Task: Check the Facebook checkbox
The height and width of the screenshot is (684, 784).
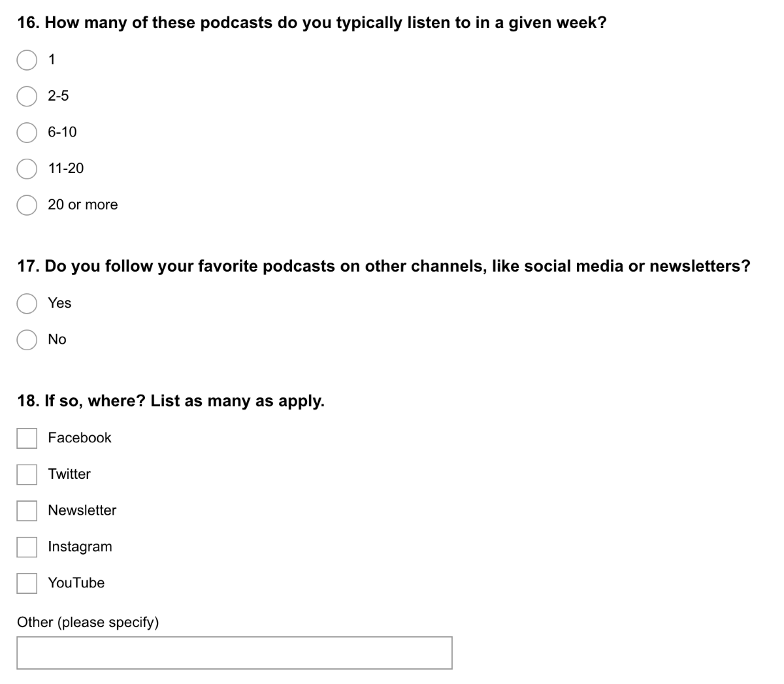Action: tap(27, 438)
